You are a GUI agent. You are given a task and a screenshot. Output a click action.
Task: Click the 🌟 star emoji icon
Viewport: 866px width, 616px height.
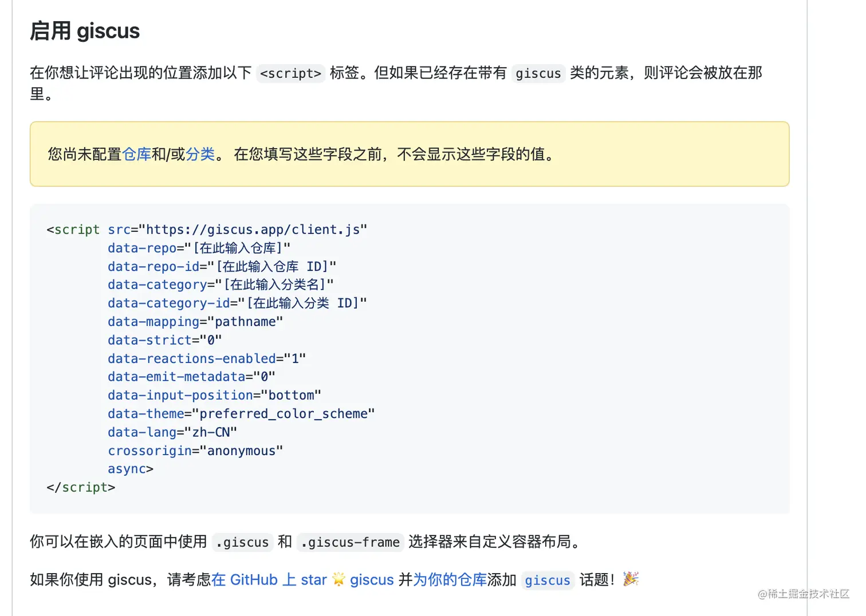tap(339, 579)
